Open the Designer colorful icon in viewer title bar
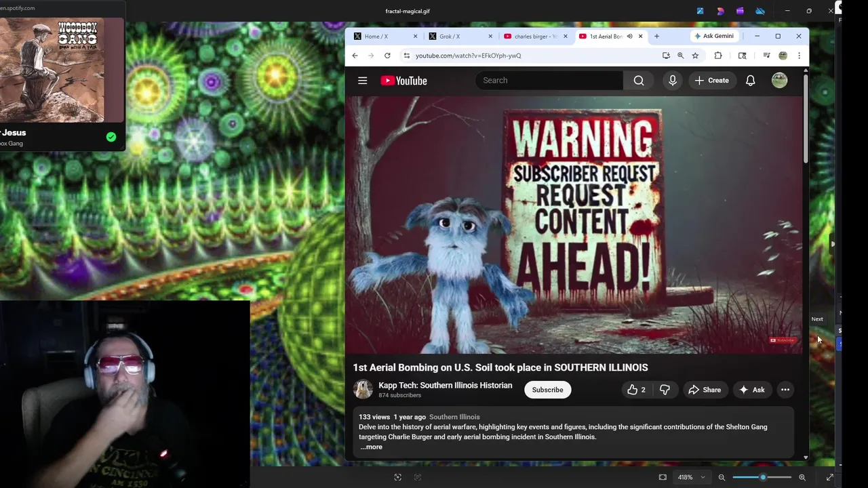This screenshot has width=868, height=488. (720, 11)
